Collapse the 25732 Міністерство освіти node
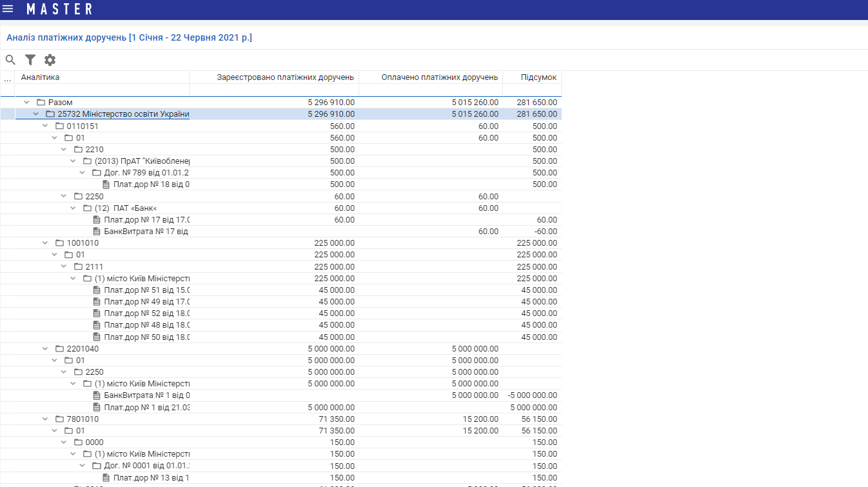This screenshot has height=487, width=868. (36, 114)
